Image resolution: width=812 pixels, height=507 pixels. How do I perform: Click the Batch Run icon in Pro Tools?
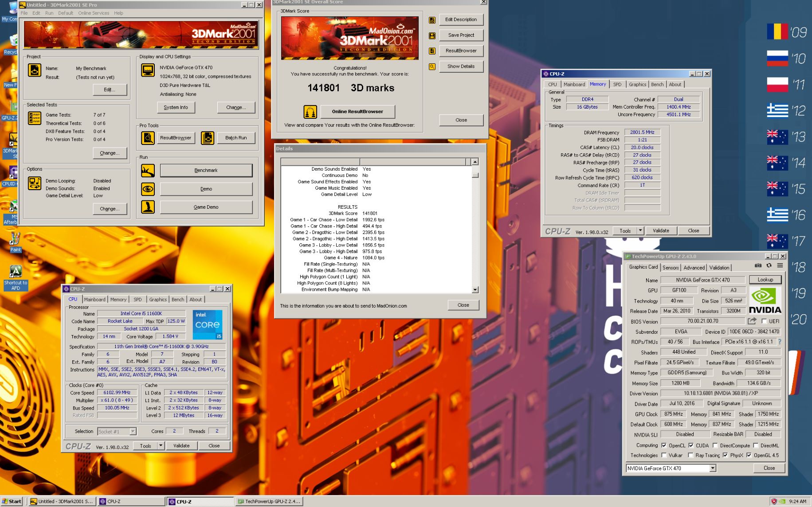pos(208,138)
